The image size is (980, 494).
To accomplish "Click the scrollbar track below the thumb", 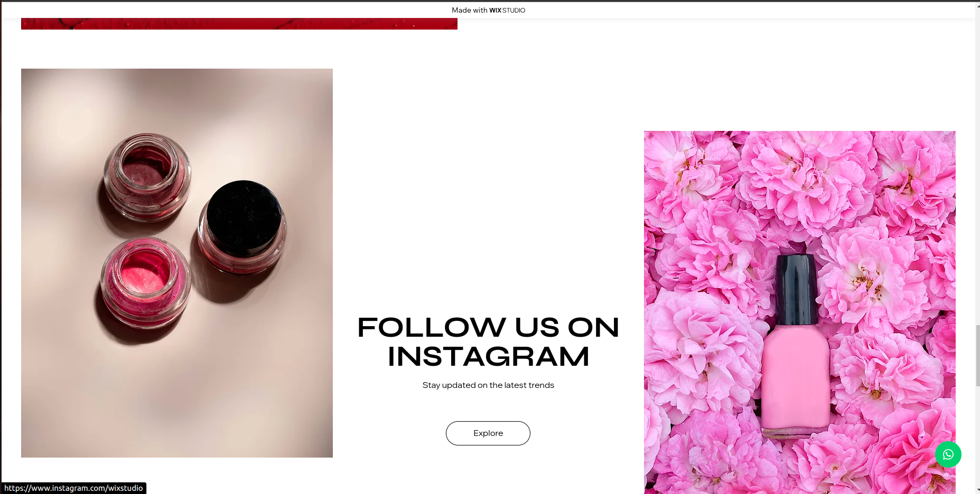I will pyautogui.click(x=977, y=436).
